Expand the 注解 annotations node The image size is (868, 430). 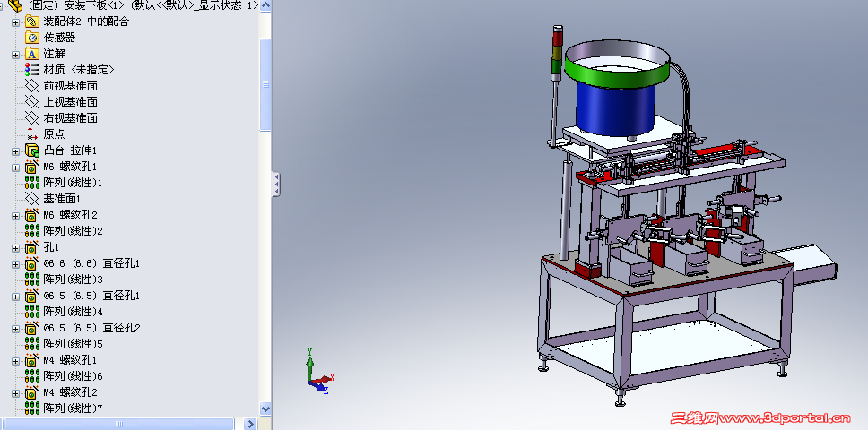[x=15, y=54]
